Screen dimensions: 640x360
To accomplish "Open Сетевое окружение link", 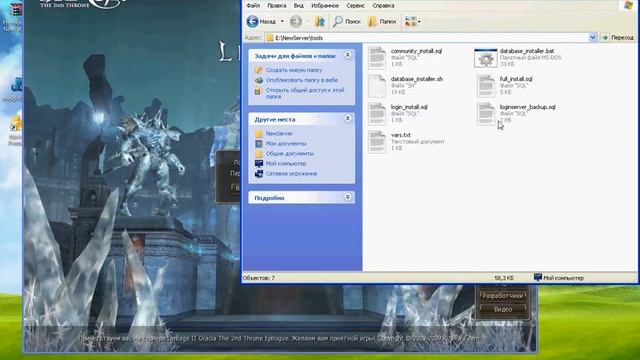I will [x=291, y=173].
